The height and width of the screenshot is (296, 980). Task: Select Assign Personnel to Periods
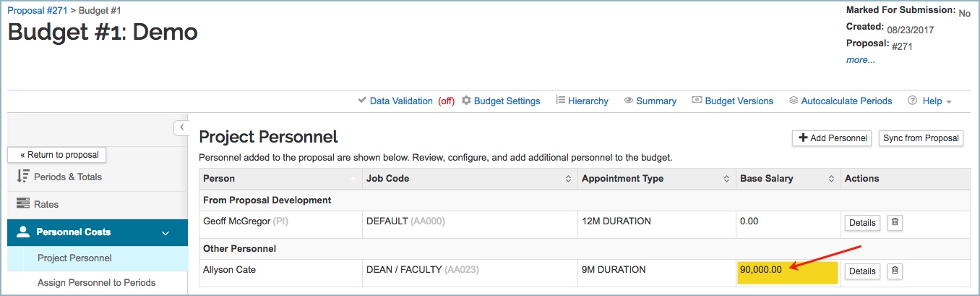[x=96, y=283]
